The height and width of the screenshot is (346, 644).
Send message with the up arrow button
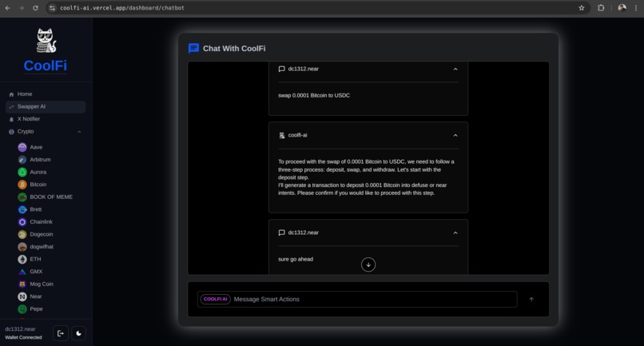[531, 299]
